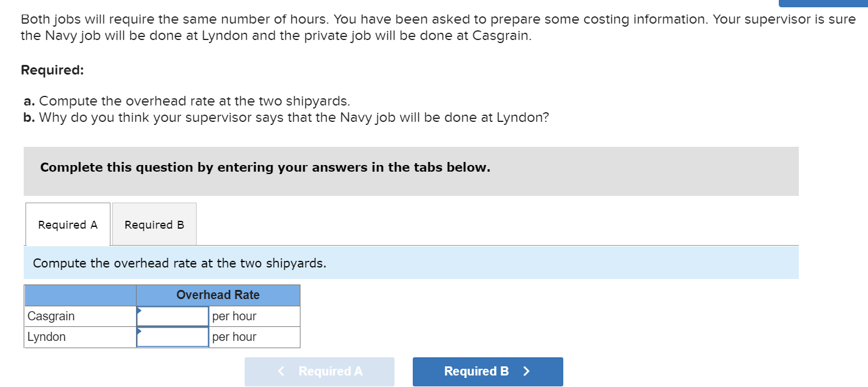Click the Casgrain row label
Viewport: 868px width, 387px height.
52,315
